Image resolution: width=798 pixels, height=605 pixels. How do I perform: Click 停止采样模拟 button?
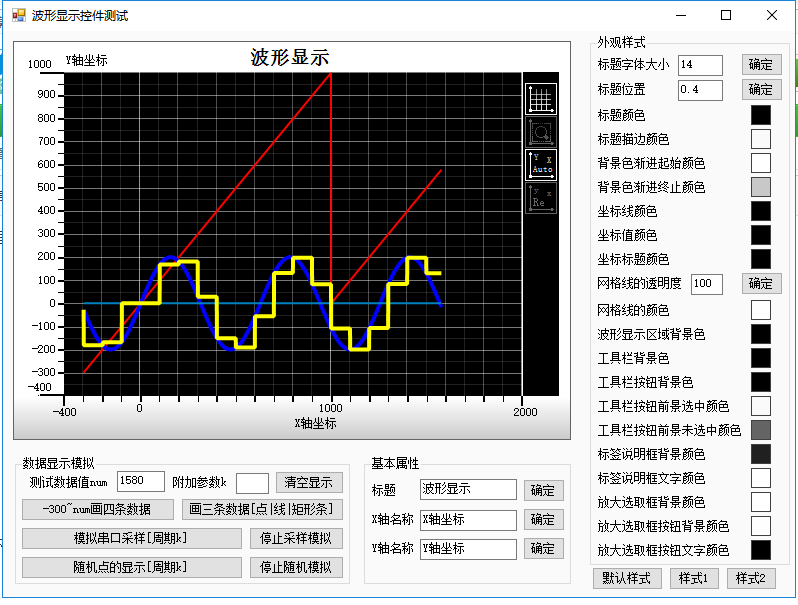tap(296, 538)
